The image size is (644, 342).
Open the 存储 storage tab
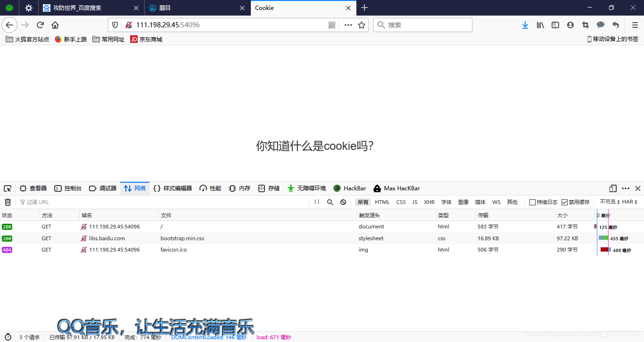click(269, 188)
